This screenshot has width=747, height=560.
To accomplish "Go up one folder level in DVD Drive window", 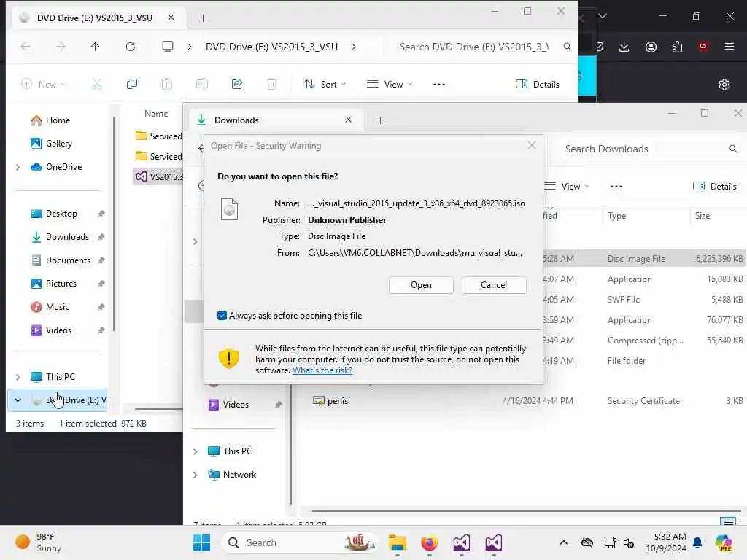I will tap(96, 46).
